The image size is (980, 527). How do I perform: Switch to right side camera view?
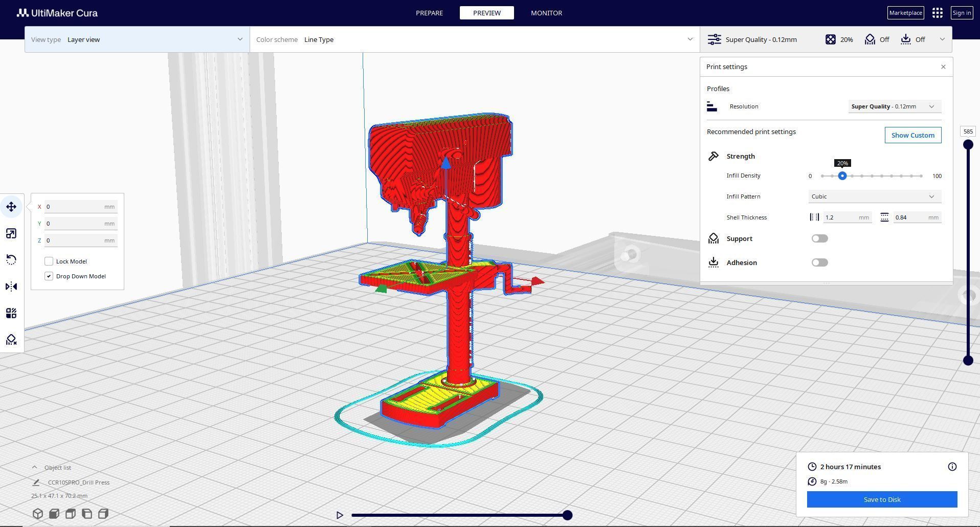click(103, 514)
